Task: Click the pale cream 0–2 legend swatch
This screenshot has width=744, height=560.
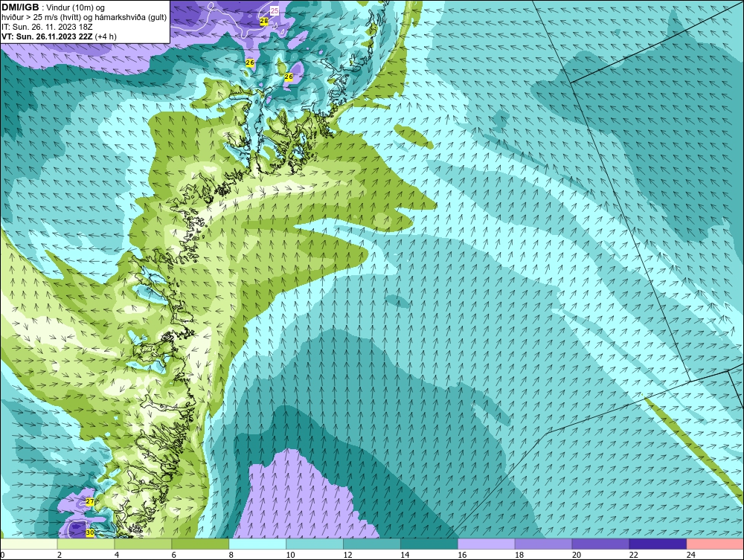Action: point(29,544)
